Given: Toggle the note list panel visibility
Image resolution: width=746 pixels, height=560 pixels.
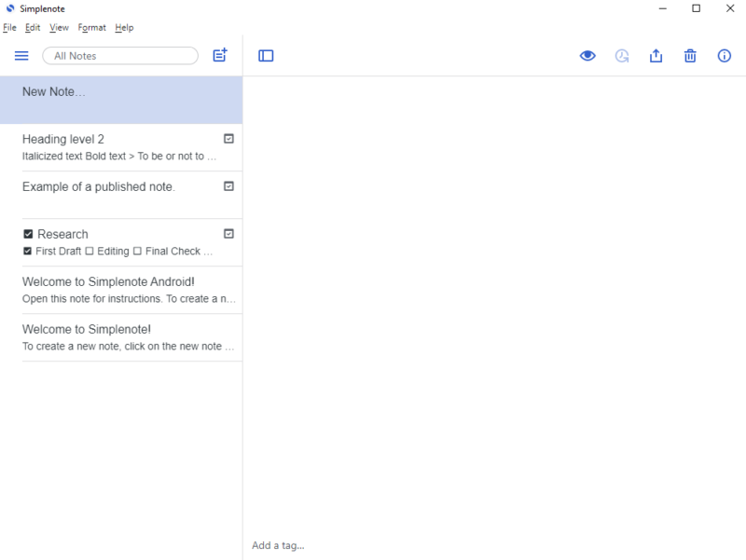Looking at the screenshot, I should pos(266,56).
